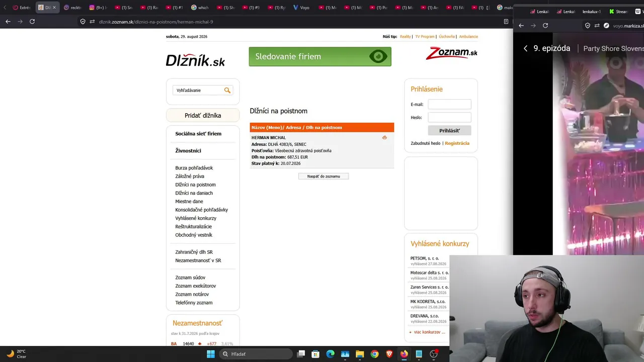Open reader view icon in dlznik address bar
The width and height of the screenshot is (644, 362).
click(x=506, y=22)
